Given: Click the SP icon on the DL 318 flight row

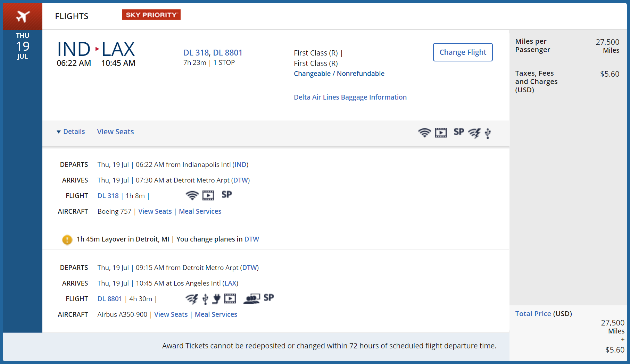Looking at the screenshot, I should (226, 195).
